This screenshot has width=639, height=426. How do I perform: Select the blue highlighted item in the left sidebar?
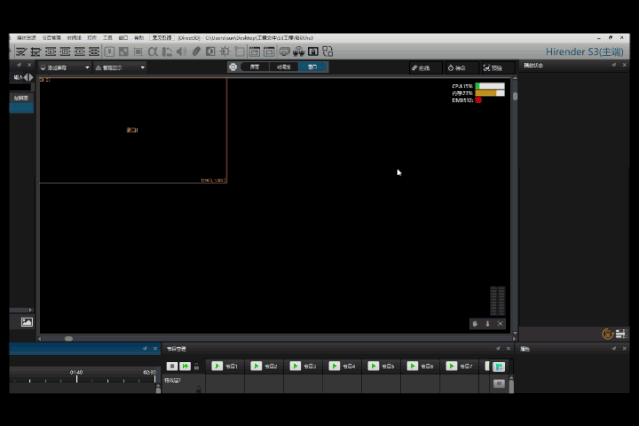22,108
